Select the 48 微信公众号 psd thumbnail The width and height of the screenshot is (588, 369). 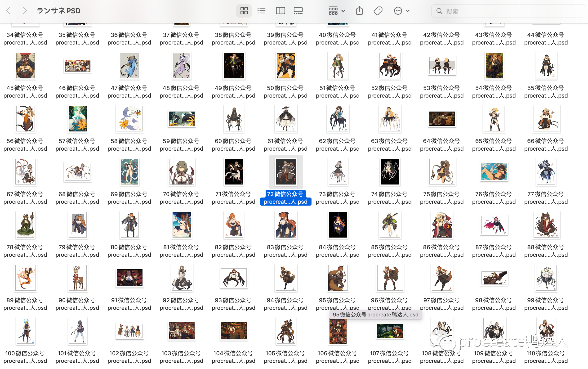(182, 66)
